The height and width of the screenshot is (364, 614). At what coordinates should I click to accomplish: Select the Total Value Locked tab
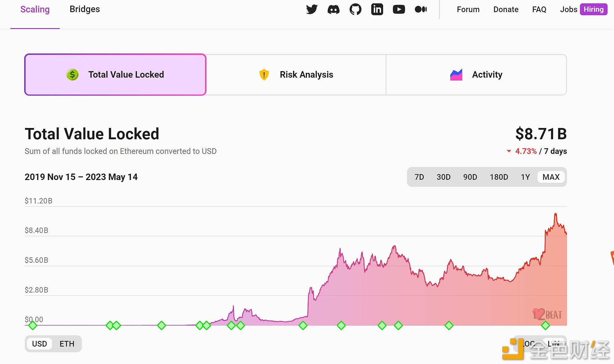click(115, 75)
